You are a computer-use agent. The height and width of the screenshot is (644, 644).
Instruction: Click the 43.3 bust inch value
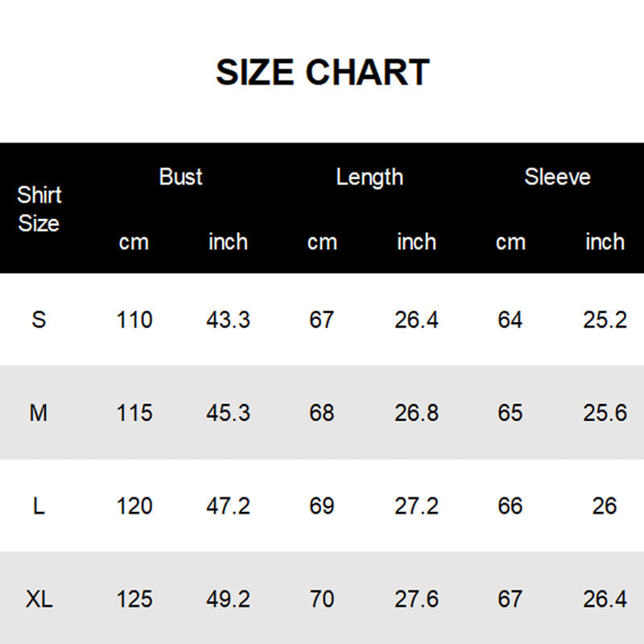click(x=228, y=320)
